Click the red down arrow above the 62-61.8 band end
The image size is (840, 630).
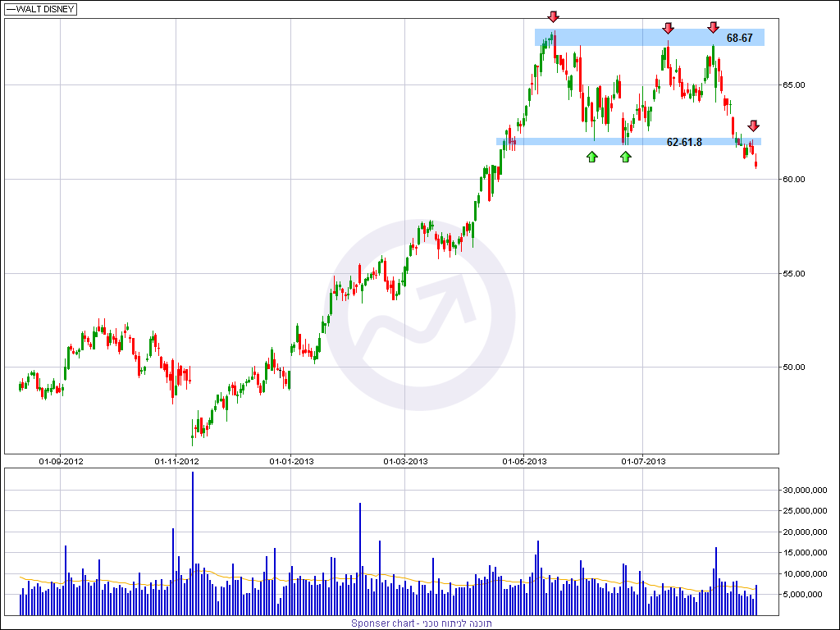pyautogui.click(x=753, y=126)
